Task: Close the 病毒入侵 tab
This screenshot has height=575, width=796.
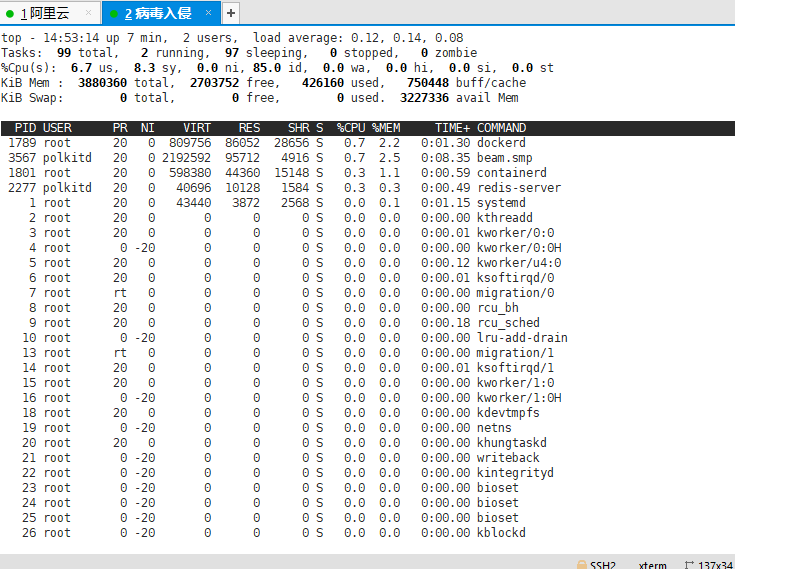Action: tap(208, 13)
